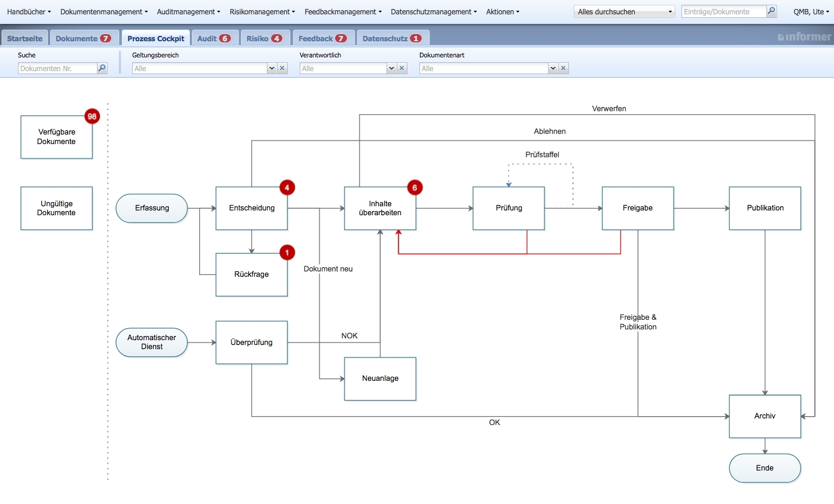The height and width of the screenshot is (504, 834).
Task: Click the magnifier icon beside Einträge/Dokumente
Action: (x=772, y=11)
